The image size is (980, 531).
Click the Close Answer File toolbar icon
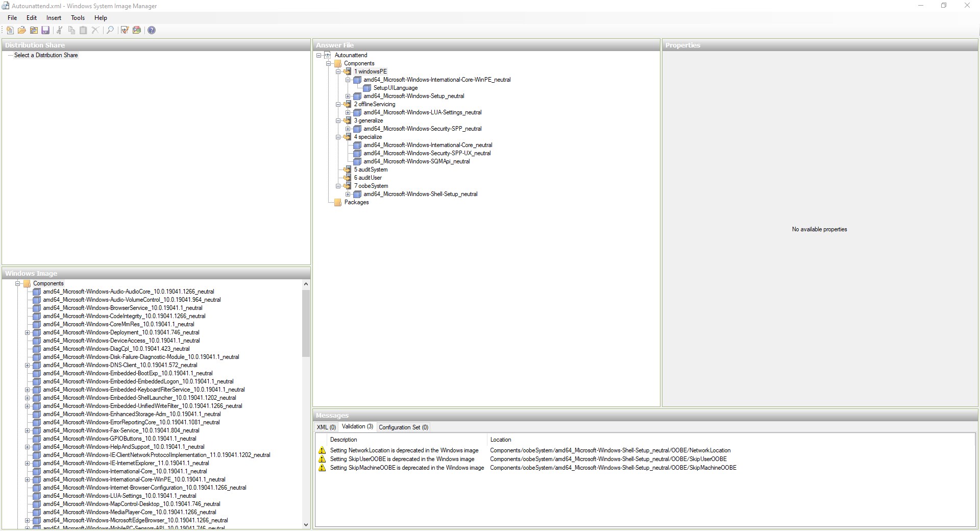pos(34,31)
